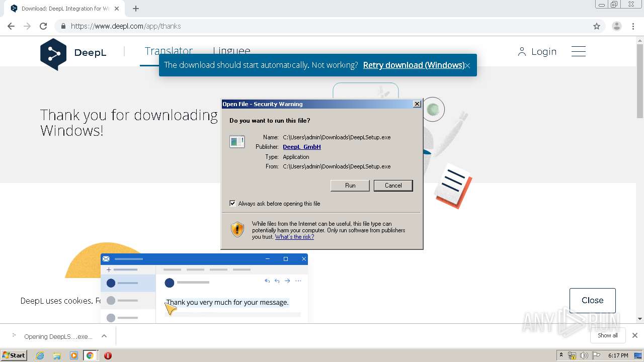This screenshot has height=362, width=644.
Task: Open Chrome three-dot menu
Action: pyautogui.click(x=633, y=26)
